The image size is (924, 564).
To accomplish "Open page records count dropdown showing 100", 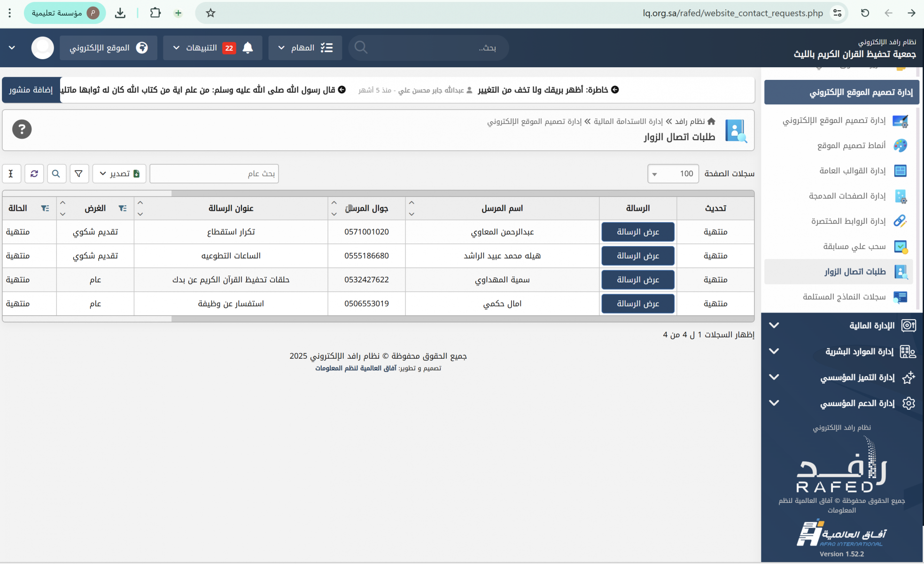I will pos(673,173).
